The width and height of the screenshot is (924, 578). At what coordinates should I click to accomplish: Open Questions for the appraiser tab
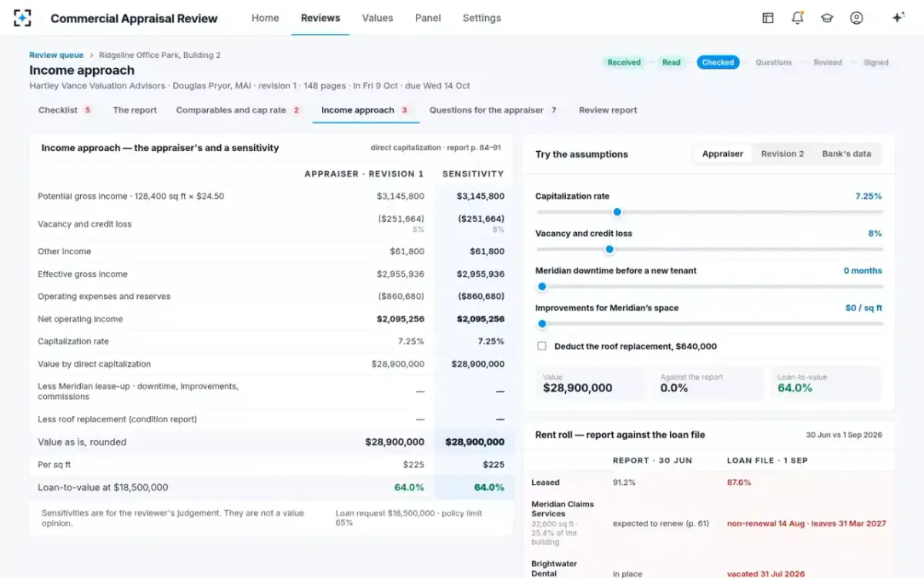494,110
